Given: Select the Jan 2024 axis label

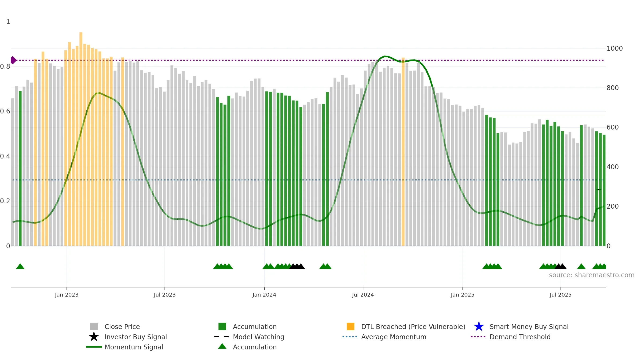Looking at the screenshot, I should (x=264, y=295).
